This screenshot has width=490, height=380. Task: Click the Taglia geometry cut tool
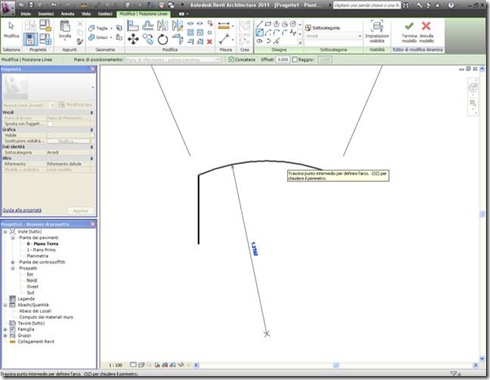point(99,28)
